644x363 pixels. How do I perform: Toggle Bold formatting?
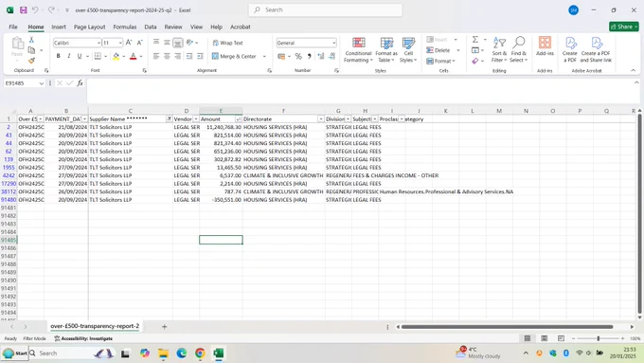click(59, 56)
